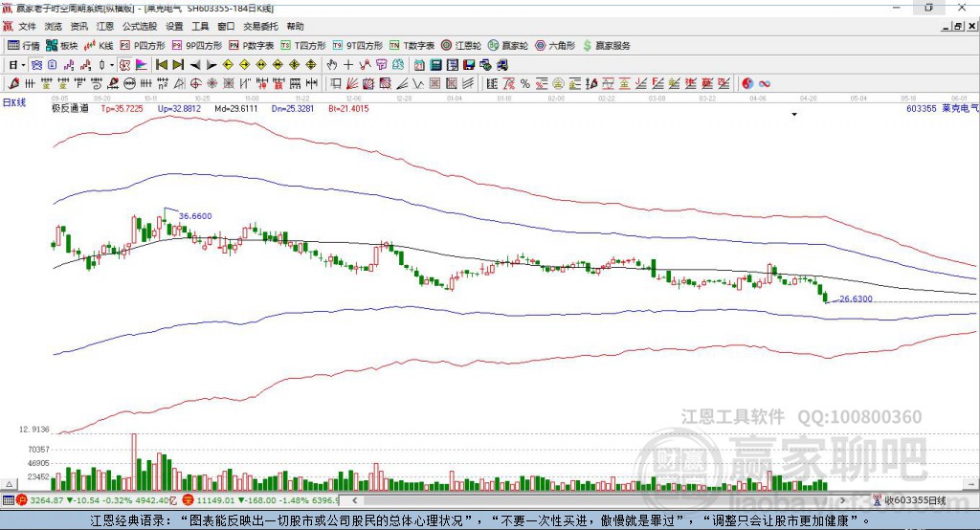Open the 设置 menu
The width and height of the screenshot is (980, 530).
(174, 26)
